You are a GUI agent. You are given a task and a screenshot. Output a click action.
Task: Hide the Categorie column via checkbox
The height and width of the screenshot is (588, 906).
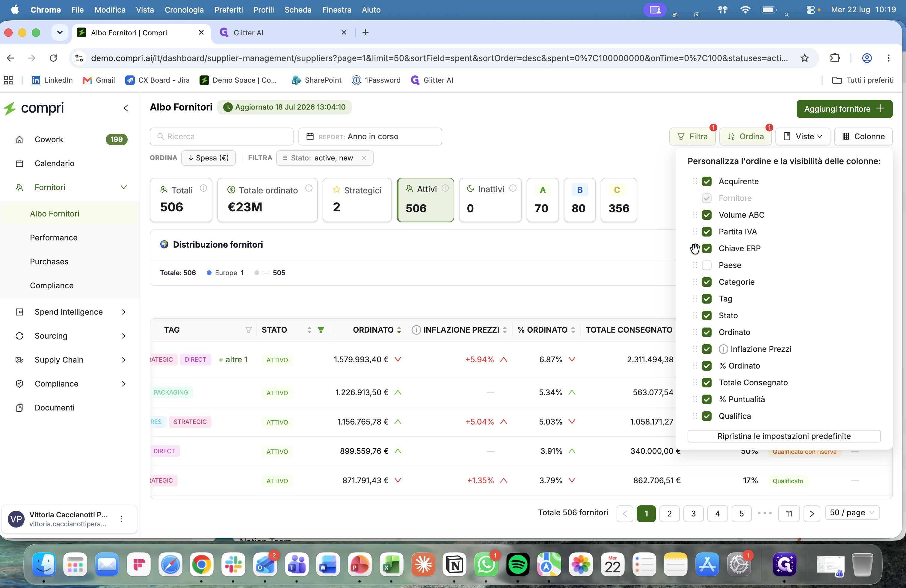pos(706,282)
